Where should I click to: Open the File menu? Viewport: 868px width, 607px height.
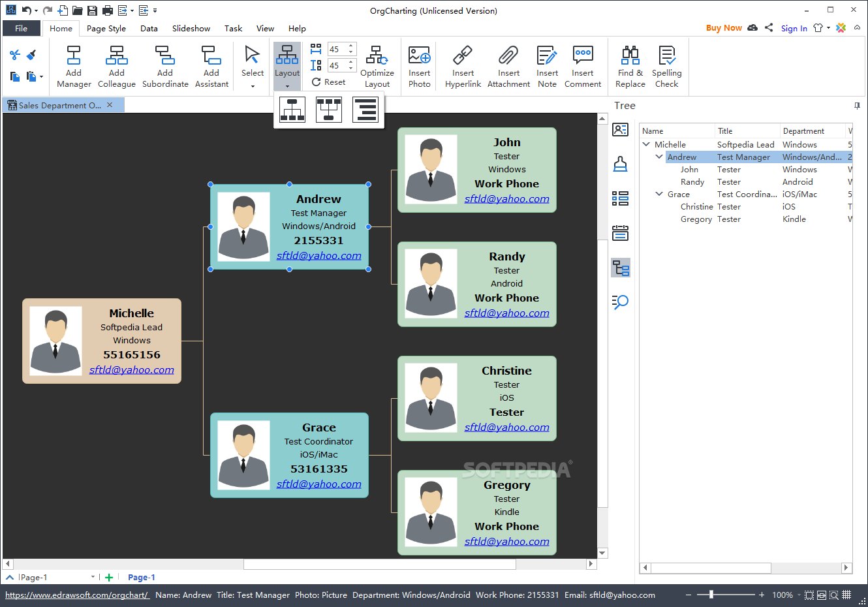(22, 28)
